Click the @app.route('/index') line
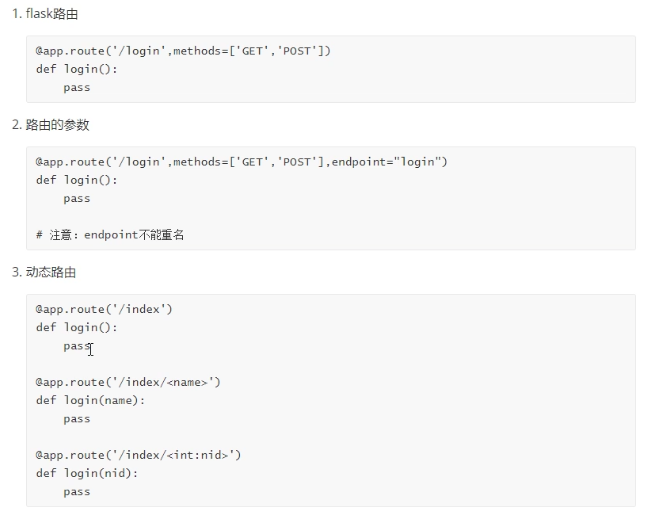653x516 pixels. pos(104,309)
